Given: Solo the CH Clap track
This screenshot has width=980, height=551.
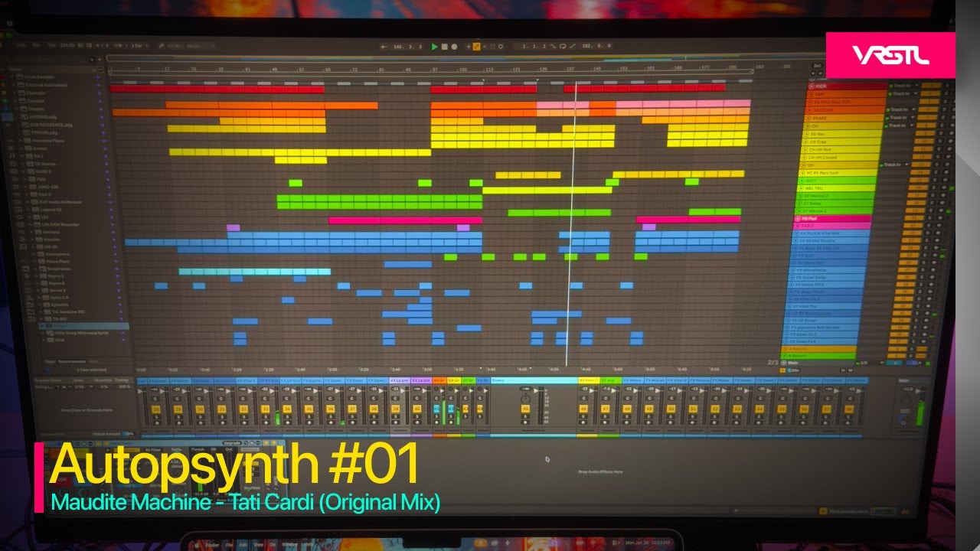Looking at the screenshot, I should [940, 142].
